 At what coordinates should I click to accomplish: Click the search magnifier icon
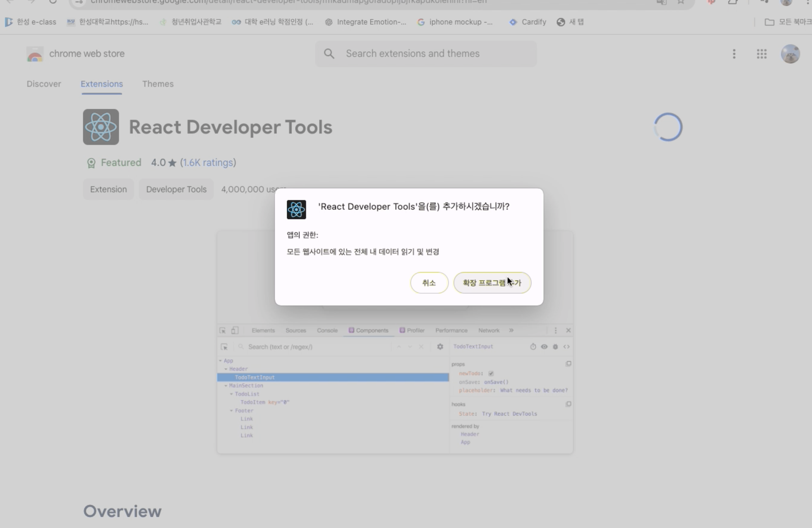[x=329, y=54]
